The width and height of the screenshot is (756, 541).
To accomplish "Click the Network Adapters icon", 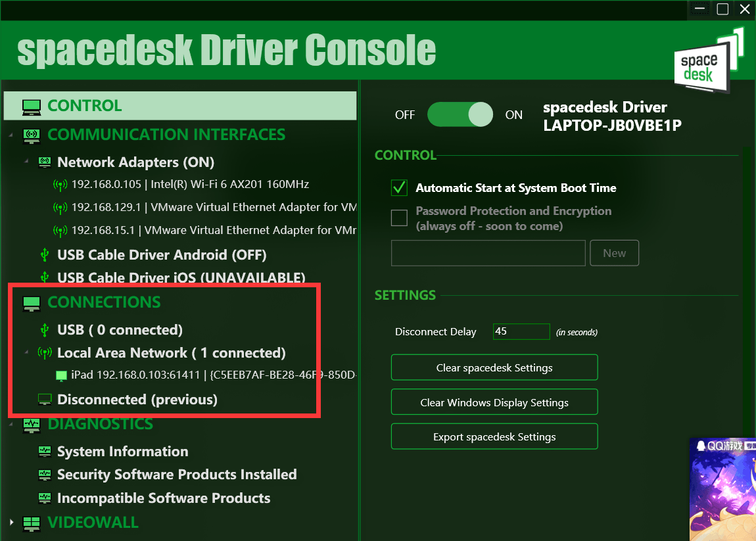I will click(45, 162).
